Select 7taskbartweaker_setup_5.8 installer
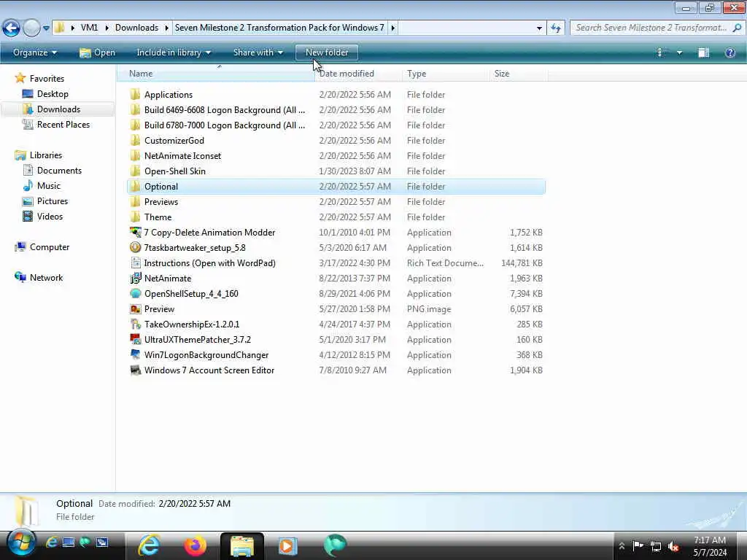This screenshot has width=747, height=560. tap(336, 248)
